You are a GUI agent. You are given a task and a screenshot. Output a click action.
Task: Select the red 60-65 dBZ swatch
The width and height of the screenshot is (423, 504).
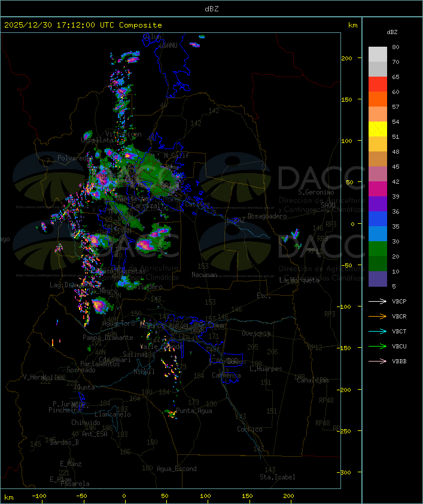point(378,84)
